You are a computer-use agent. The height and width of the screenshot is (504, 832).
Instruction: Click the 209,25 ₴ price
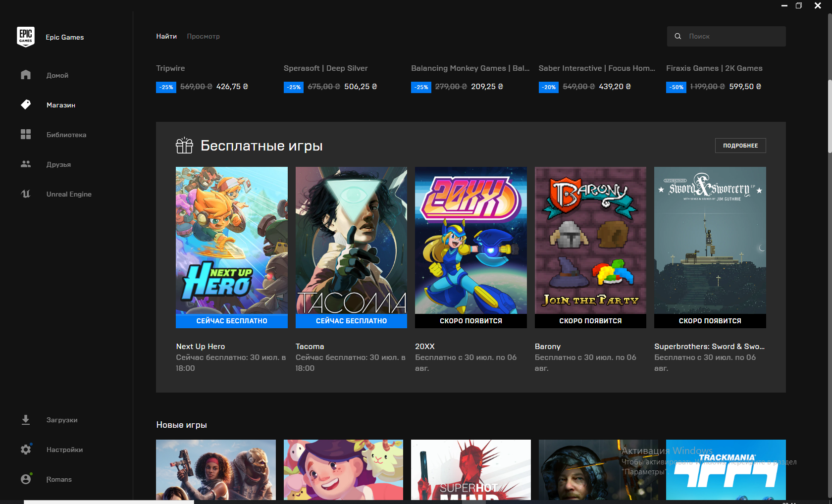[x=487, y=87]
